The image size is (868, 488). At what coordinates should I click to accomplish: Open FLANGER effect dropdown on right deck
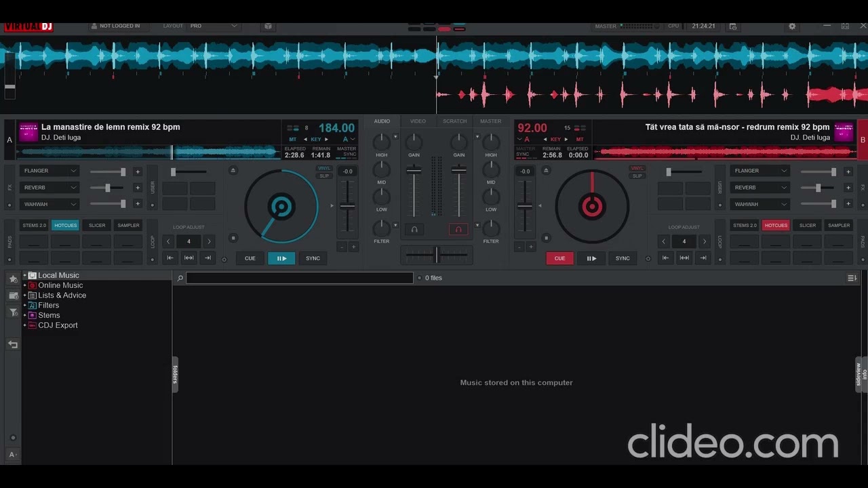760,171
